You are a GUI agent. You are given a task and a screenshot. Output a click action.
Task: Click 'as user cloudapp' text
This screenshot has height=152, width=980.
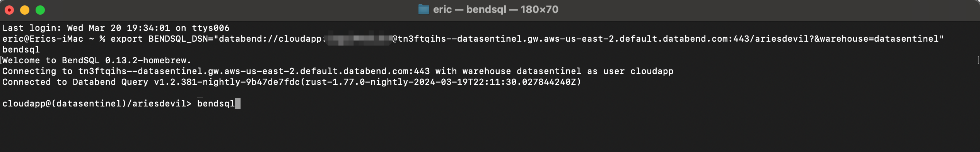[630, 71]
